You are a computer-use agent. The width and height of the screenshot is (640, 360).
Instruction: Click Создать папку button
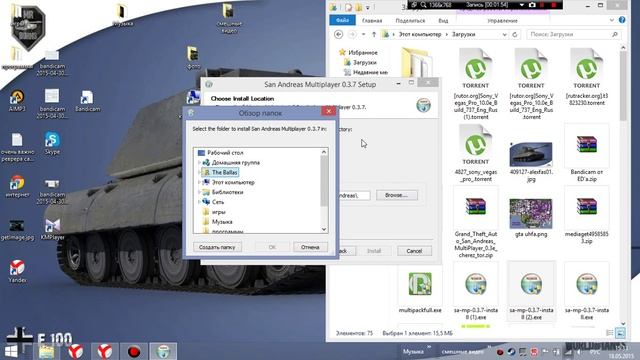217,247
